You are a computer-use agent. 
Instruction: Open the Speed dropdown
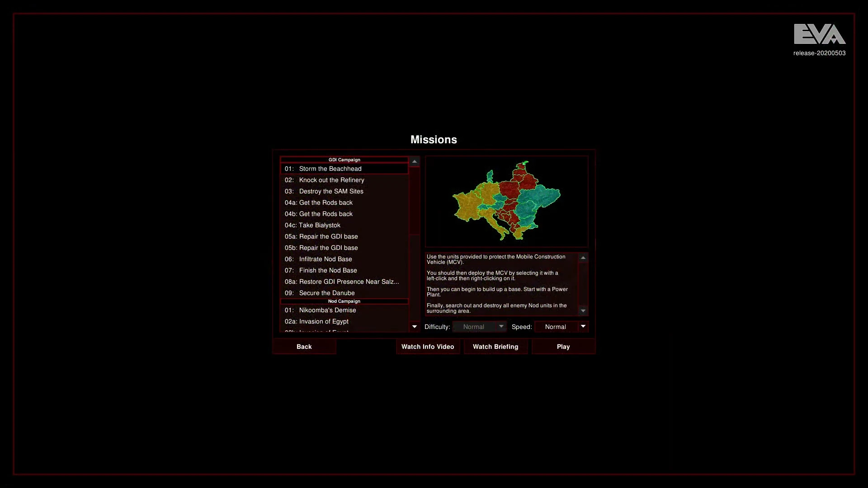(x=561, y=327)
